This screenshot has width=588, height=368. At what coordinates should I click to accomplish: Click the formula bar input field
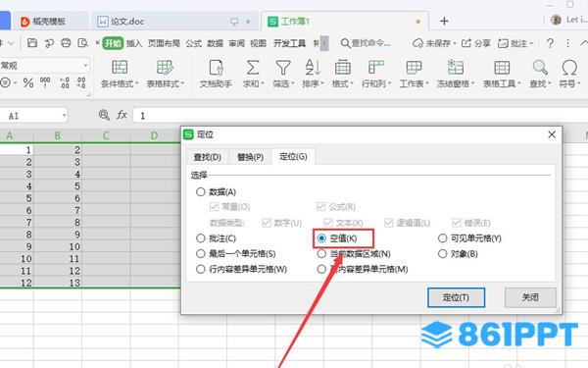click(360, 116)
